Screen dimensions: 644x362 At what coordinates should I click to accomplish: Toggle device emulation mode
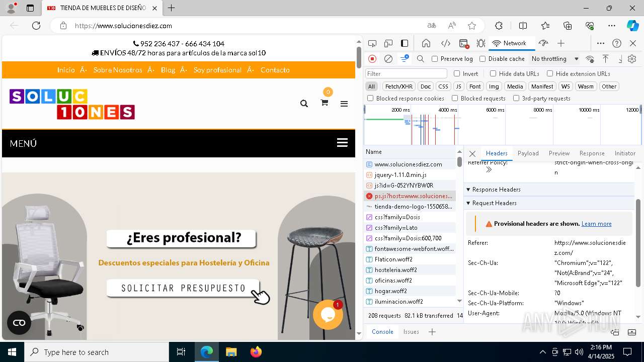click(x=388, y=43)
